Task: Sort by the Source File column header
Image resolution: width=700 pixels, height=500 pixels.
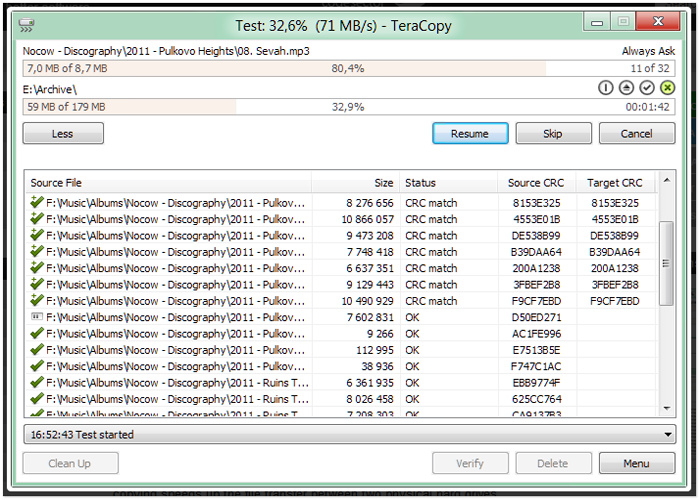Action: [x=168, y=183]
